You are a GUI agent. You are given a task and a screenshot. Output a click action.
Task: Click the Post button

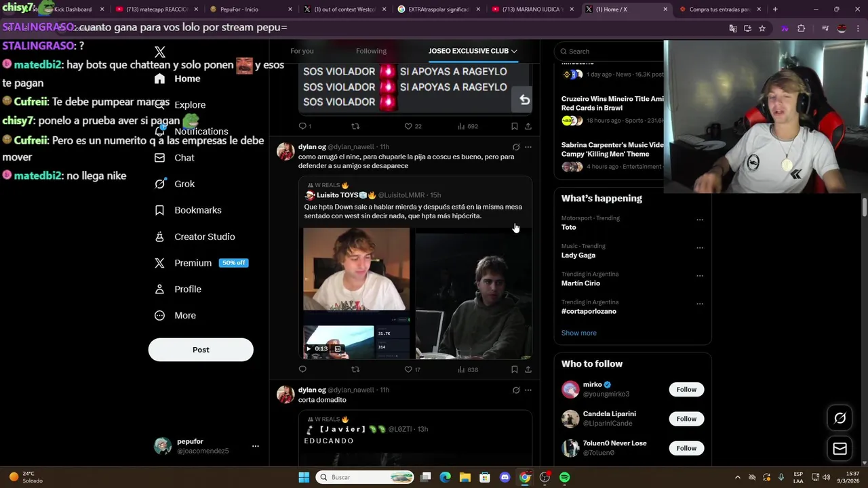tap(201, 350)
